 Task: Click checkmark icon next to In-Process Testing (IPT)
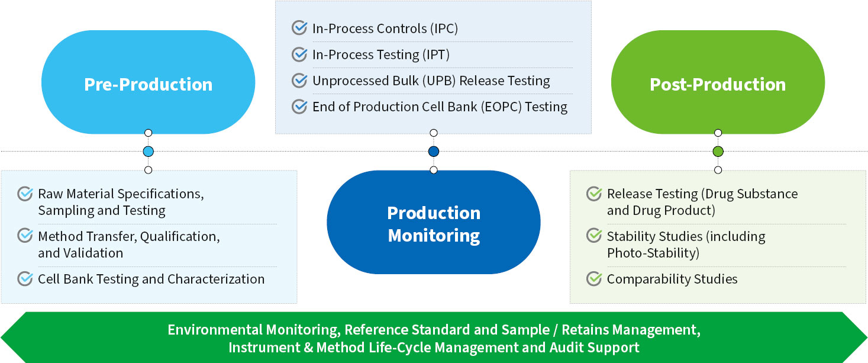(299, 54)
